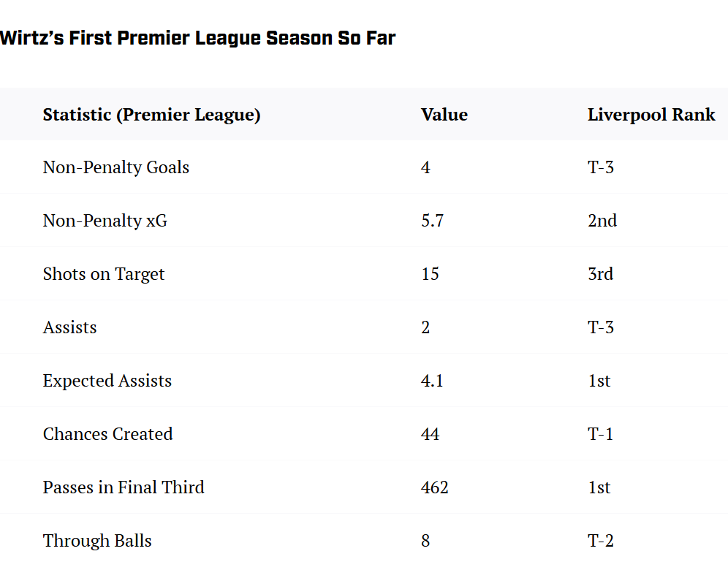Click the "Chances Created" statistic cell
Viewport: 728px width, 562px height.
pyautogui.click(x=108, y=434)
